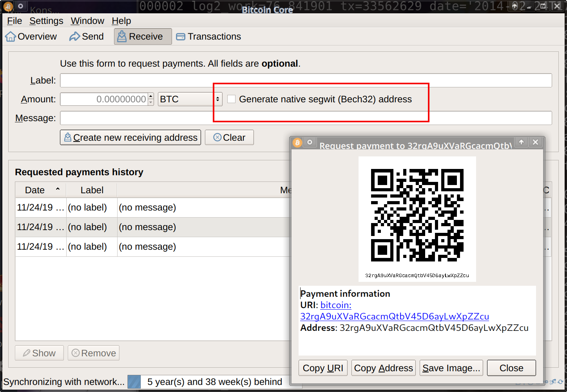Click the Overview house icon
This screenshot has width=567, height=392.
[11, 36]
